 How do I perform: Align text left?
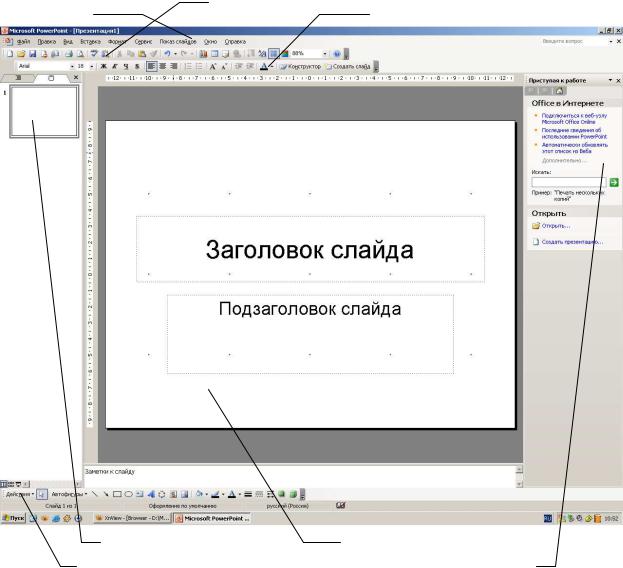(151, 66)
